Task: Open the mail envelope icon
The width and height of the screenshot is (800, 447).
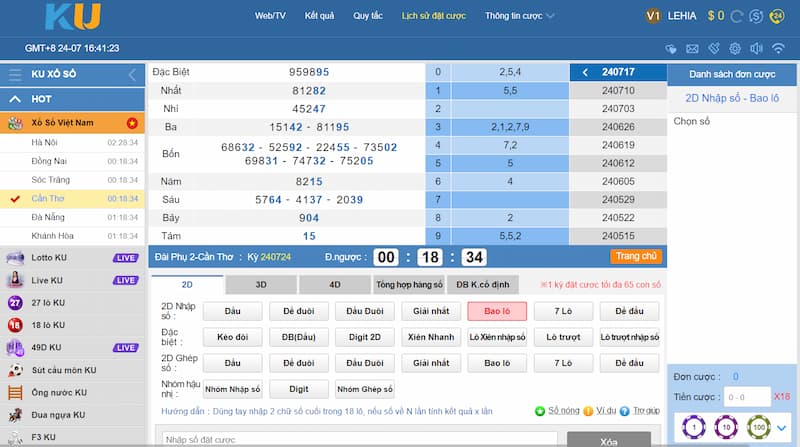Action: click(x=692, y=48)
